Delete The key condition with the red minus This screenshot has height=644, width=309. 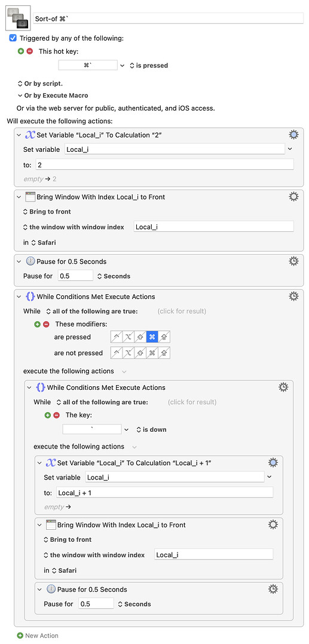[56, 415]
